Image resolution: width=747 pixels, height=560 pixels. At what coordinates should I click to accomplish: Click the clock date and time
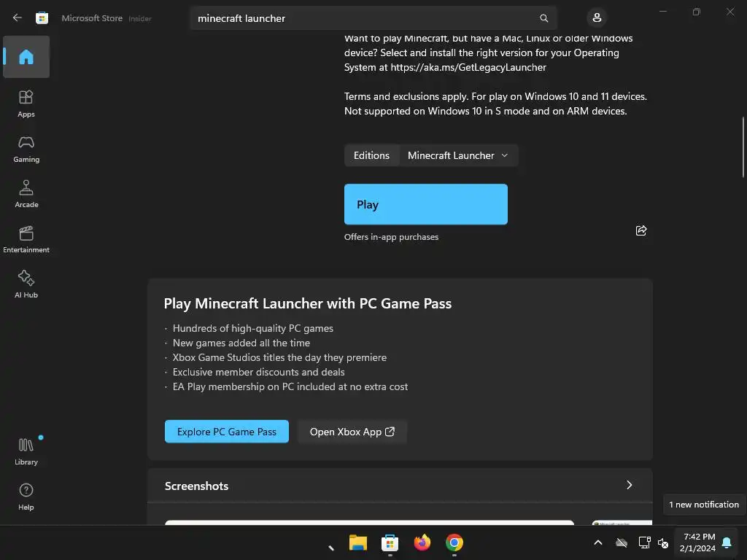click(698, 542)
